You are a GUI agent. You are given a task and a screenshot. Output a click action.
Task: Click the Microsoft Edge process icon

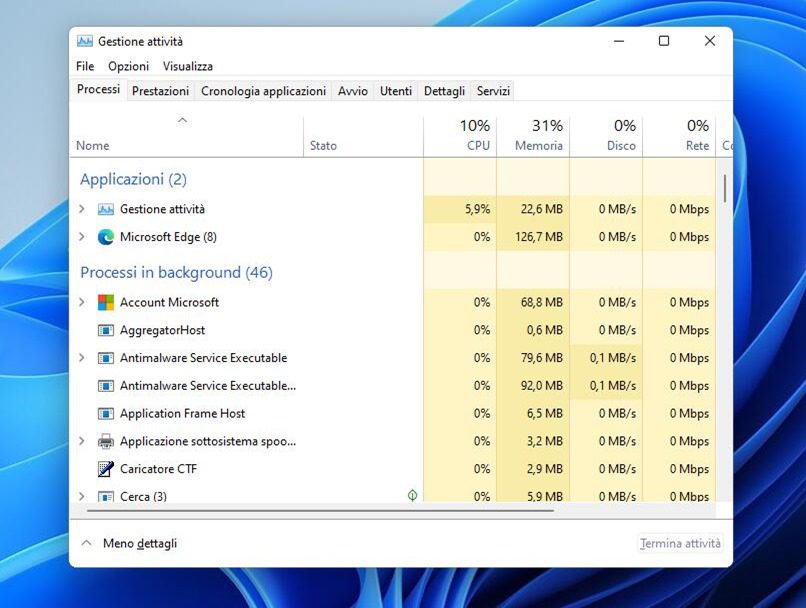coord(105,237)
